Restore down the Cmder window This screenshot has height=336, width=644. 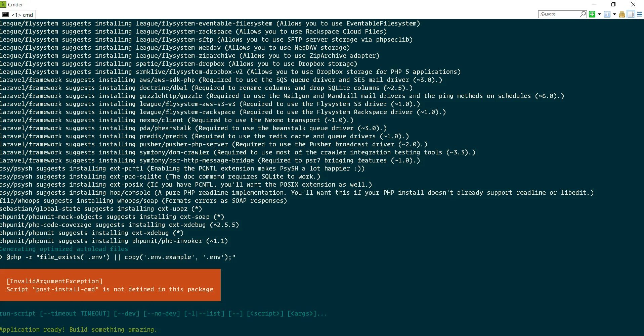pyautogui.click(x=613, y=4)
